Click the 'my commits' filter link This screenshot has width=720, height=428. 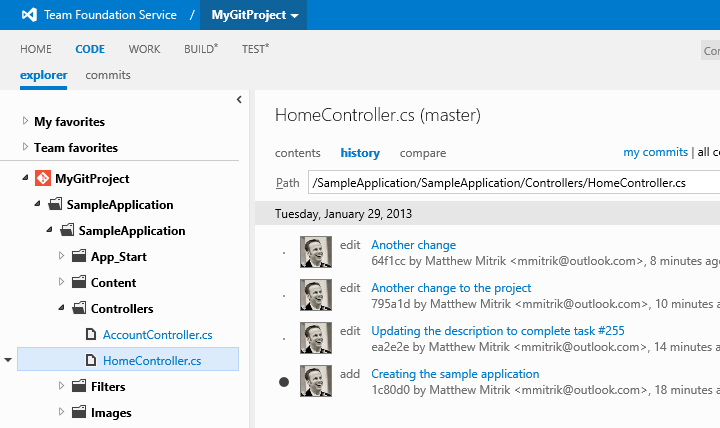(655, 153)
